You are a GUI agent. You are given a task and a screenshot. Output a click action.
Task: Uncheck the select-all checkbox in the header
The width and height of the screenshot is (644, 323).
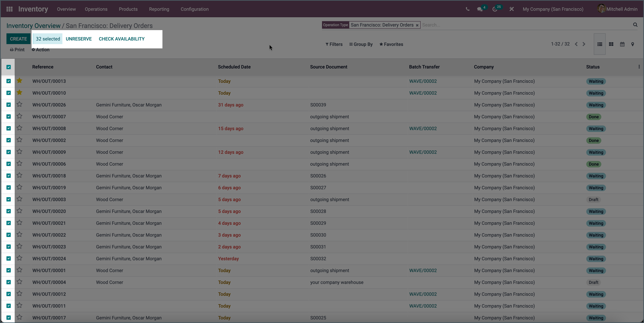pyautogui.click(x=8, y=67)
